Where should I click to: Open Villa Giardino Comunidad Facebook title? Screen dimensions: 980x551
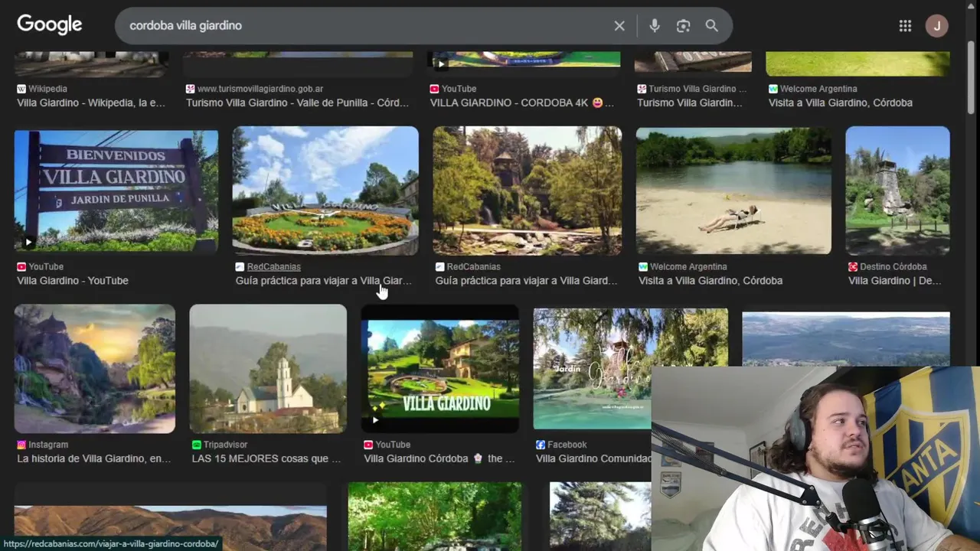594,458
